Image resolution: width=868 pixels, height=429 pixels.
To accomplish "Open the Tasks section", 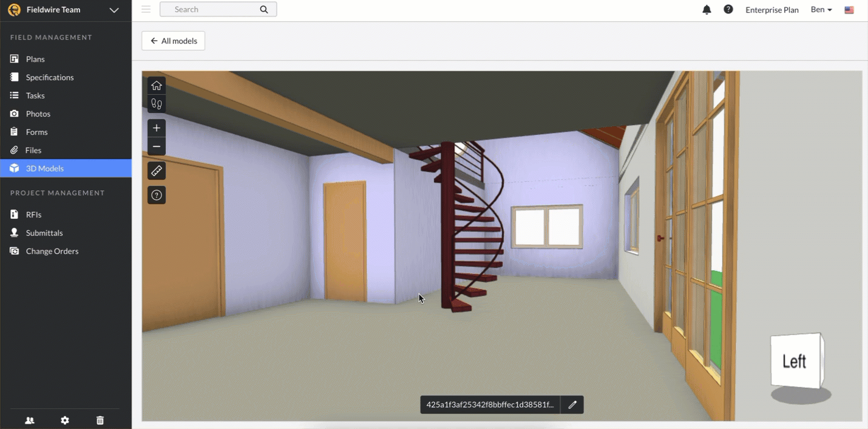I will pos(35,95).
